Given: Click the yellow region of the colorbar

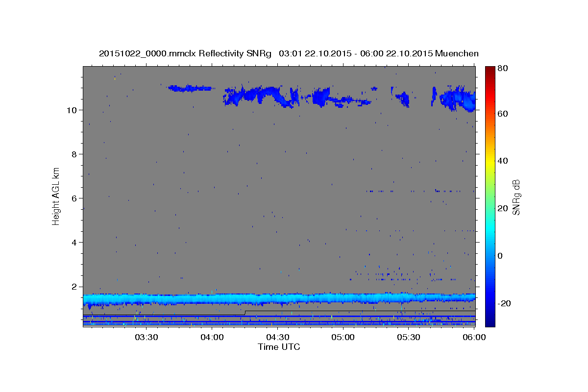Looking at the screenshot, I should pos(490,162).
